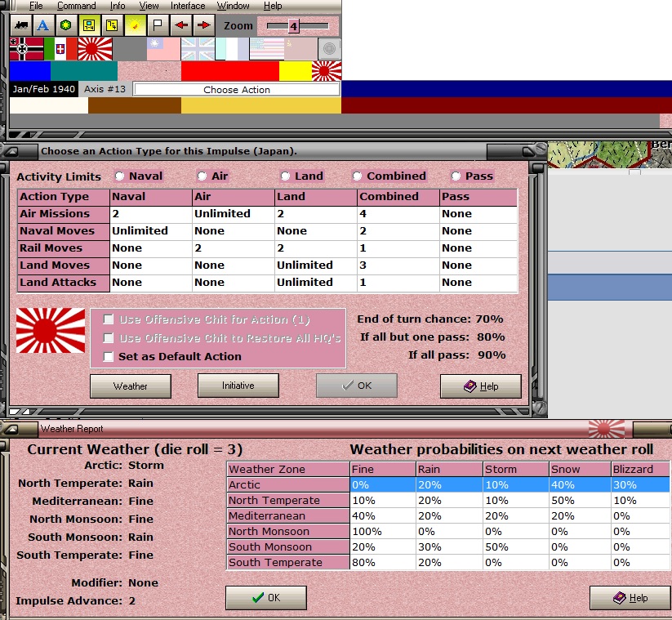
Task: Open the Info menu
Action: coord(118,6)
